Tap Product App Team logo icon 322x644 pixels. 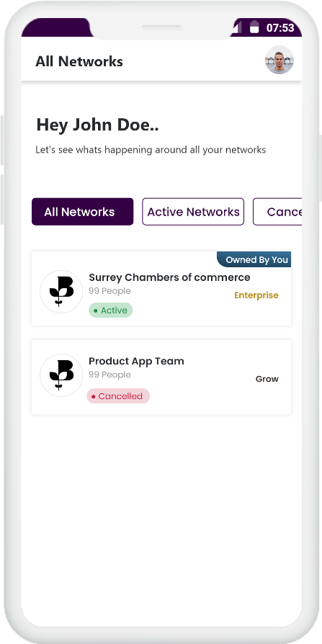[61, 375]
